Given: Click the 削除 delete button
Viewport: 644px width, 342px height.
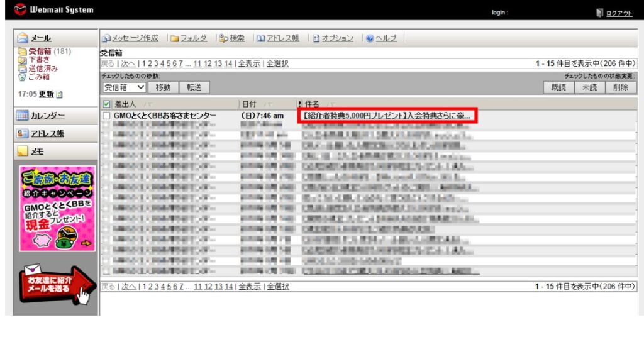Looking at the screenshot, I should coord(620,87).
